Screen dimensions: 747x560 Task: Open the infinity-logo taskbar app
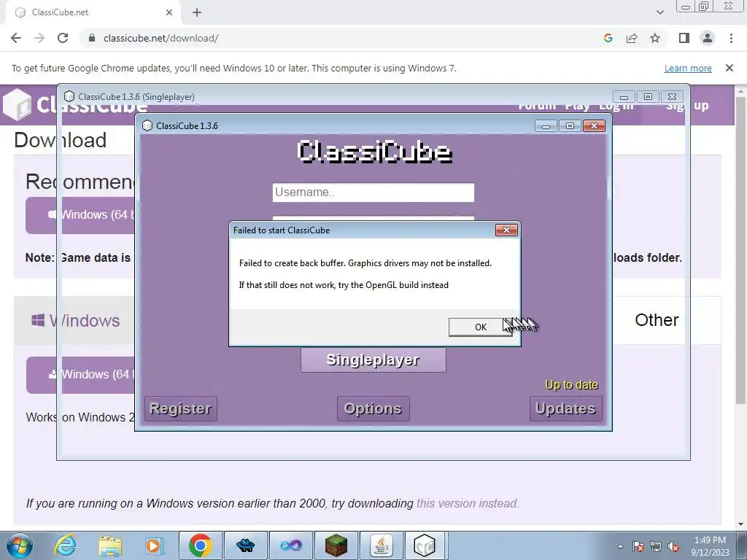coord(290,545)
